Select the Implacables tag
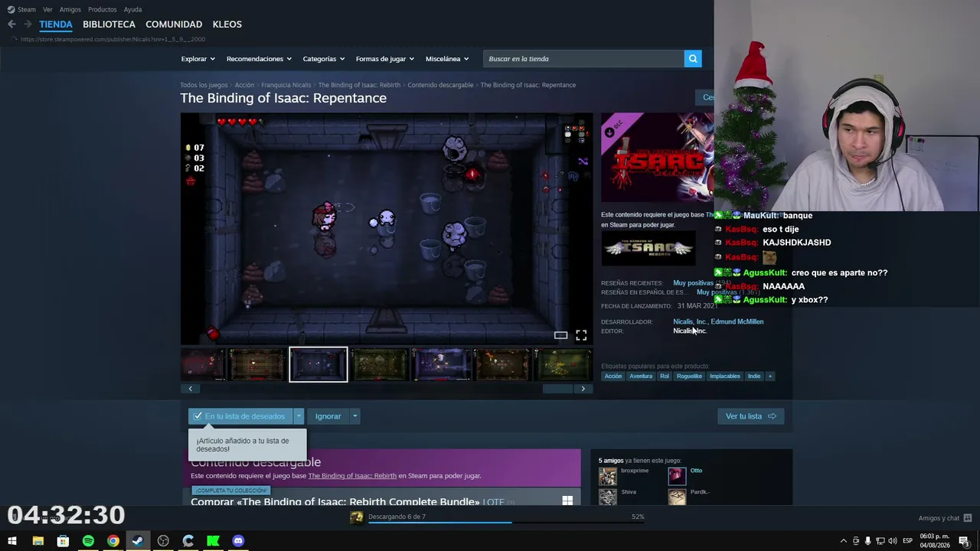The width and height of the screenshot is (980, 551). 725,376
